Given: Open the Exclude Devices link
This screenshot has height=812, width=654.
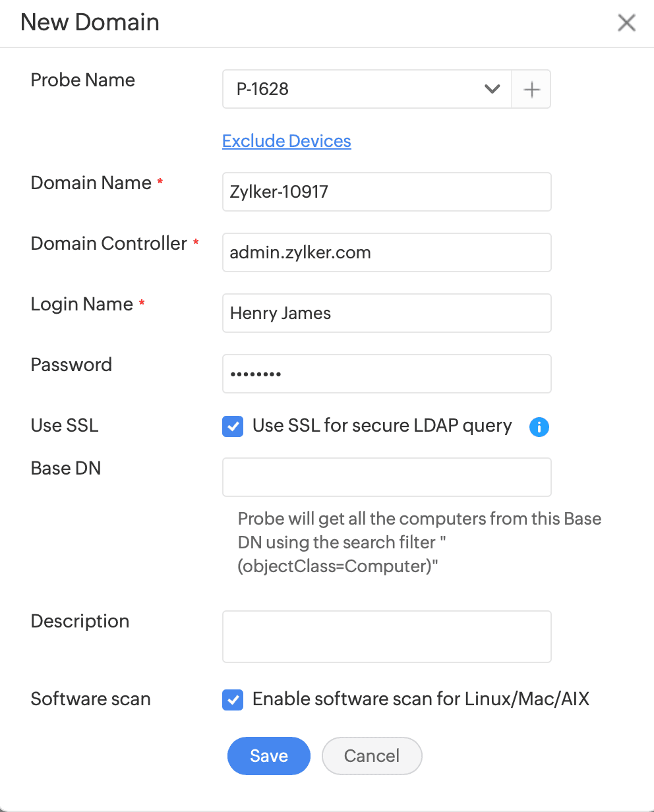Looking at the screenshot, I should 286,141.
